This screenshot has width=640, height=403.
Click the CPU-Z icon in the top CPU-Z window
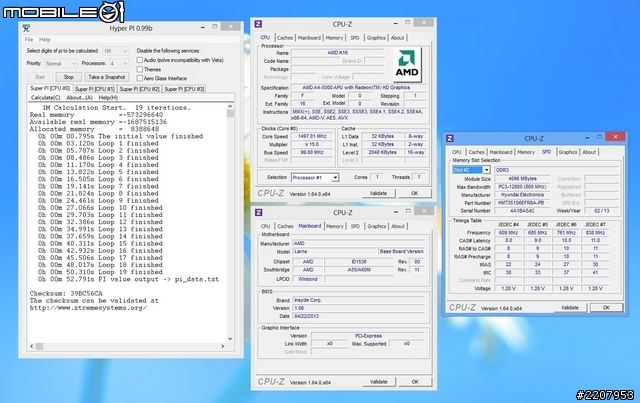[x=258, y=24]
